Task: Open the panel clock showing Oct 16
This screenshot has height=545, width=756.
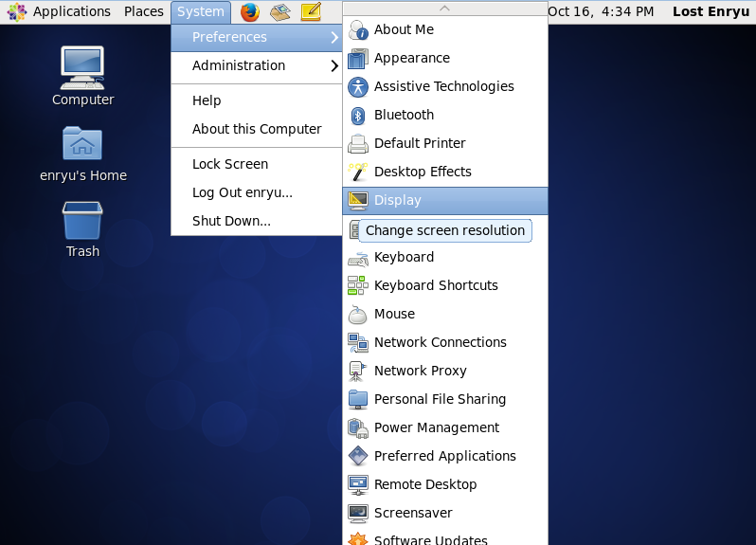Action: pos(601,11)
